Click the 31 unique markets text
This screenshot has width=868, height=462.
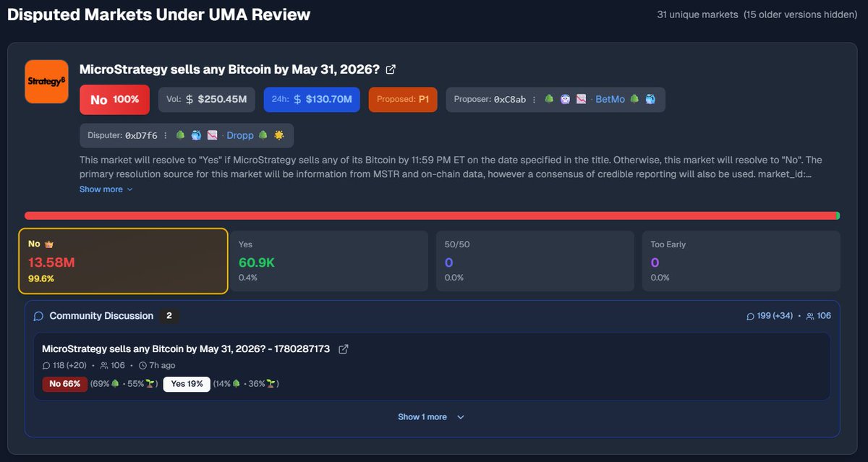[697, 14]
